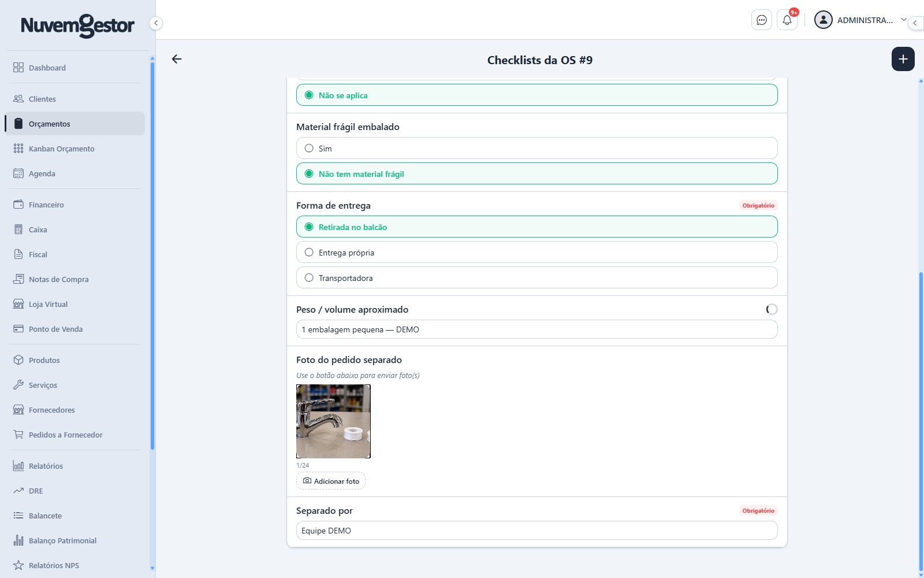Open Dashboard from the sidebar

coord(75,68)
